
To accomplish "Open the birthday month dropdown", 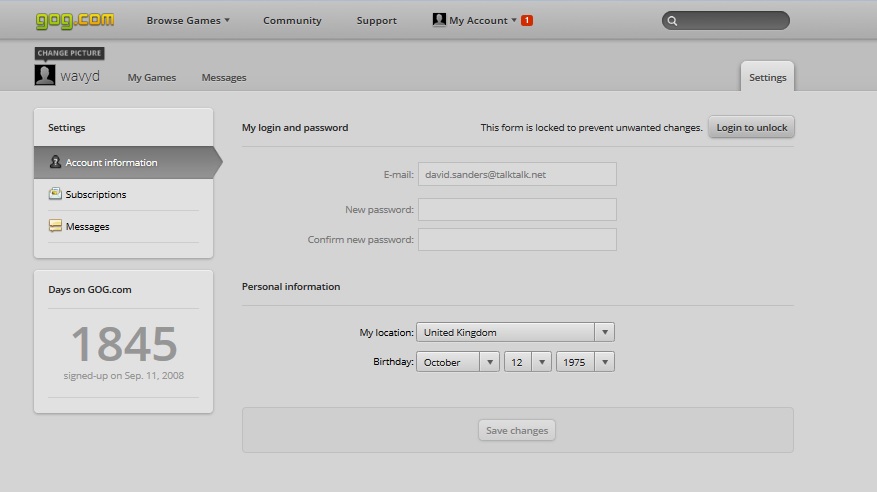I will tap(458, 362).
